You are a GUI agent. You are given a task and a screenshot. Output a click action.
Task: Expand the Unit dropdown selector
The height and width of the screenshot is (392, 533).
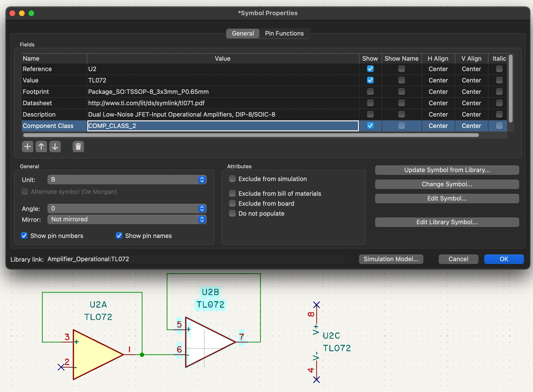[x=202, y=179]
